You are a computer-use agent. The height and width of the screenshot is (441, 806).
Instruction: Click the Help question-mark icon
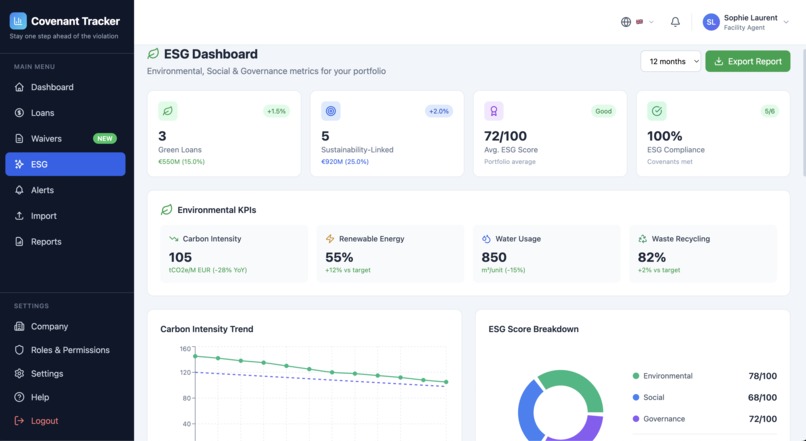19,397
